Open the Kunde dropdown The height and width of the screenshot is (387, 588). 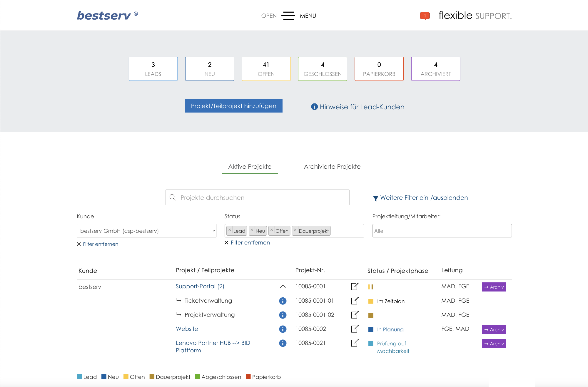pos(146,231)
